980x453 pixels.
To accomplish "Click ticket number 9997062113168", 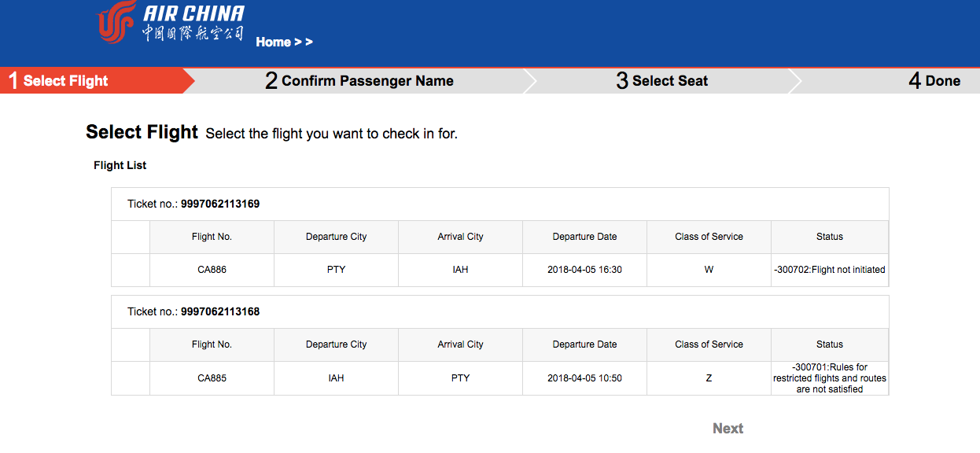I will [x=220, y=311].
